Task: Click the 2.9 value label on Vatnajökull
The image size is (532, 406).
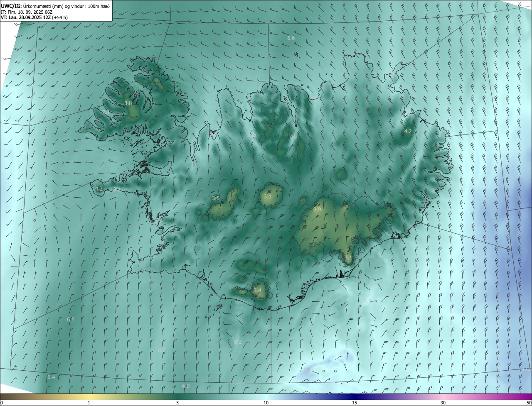Action: pyautogui.click(x=317, y=210)
